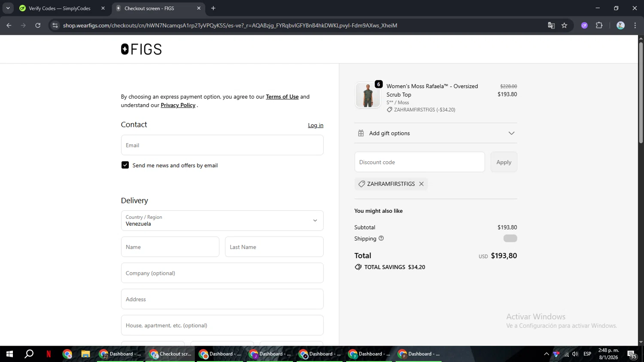Click the browser forward arrow

click(x=23, y=25)
